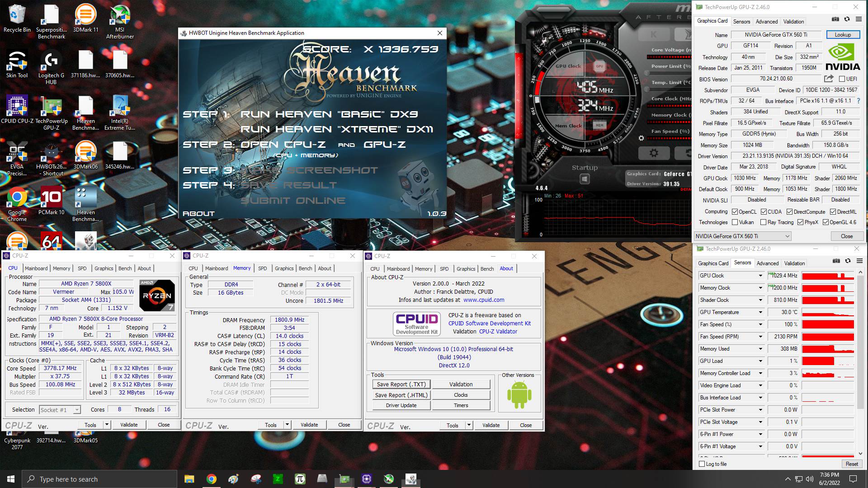The image size is (868, 488).
Task: Expand PCIe Slot Power sensor dropdown
Action: [x=760, y=410]
